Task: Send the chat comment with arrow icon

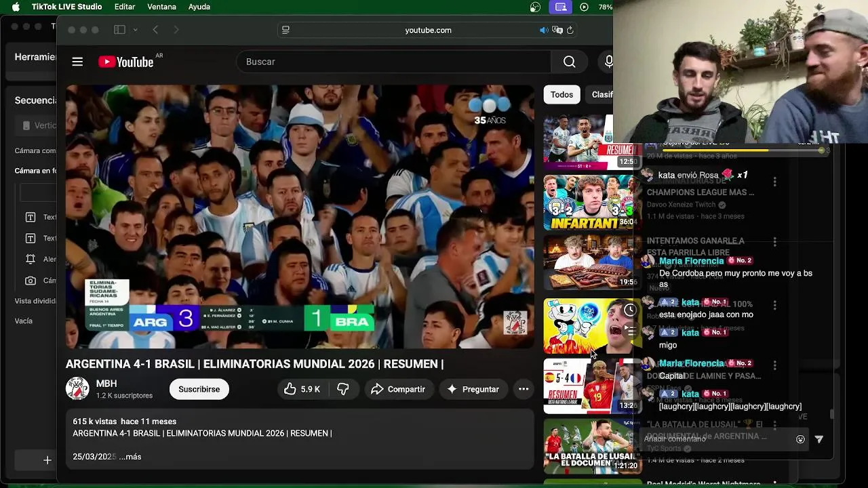Action: pos(819,439)
